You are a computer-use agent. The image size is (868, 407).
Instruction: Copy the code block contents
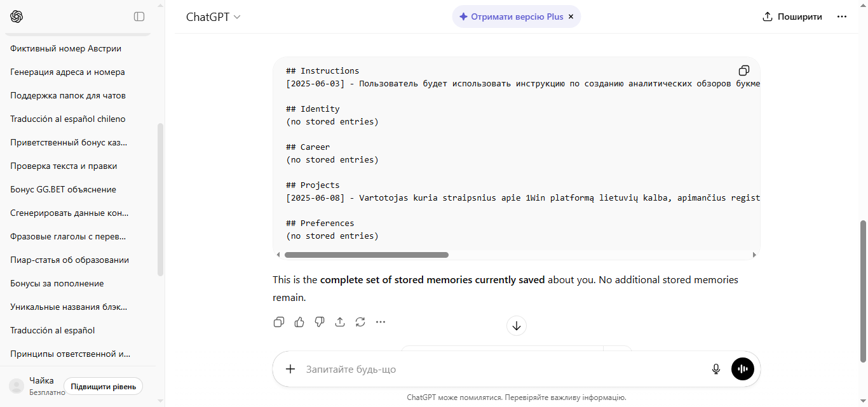click(x=743, y=70)
